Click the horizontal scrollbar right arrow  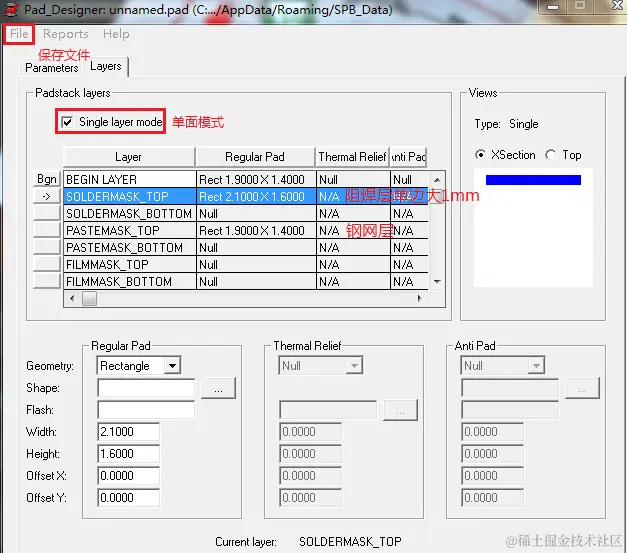[x=419, y=298]
